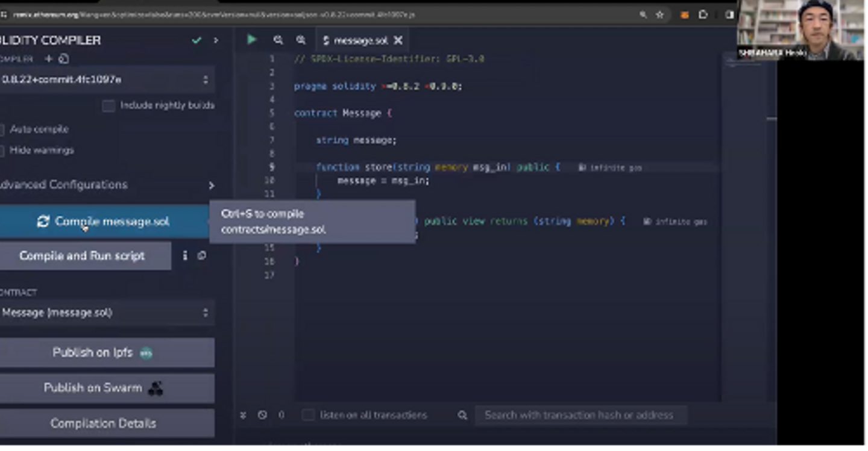Click the transaction hash search field
This screenshot has width=868, height=451.
[579, 415]
